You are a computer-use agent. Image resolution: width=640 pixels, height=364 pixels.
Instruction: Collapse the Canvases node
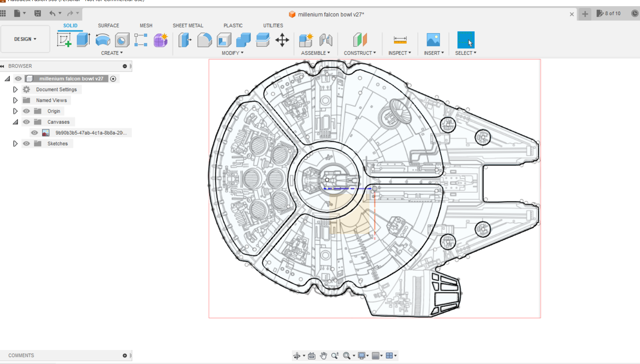(x=15, y=122)
